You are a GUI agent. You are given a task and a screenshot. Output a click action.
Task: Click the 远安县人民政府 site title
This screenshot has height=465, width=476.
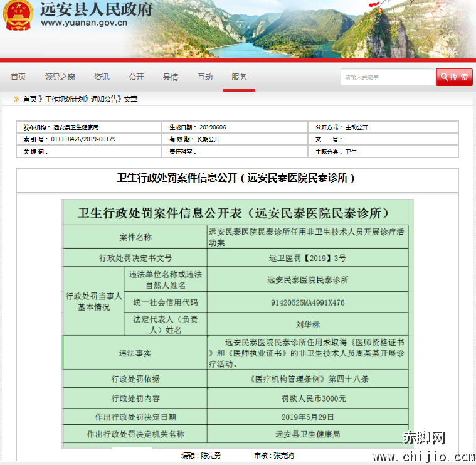pos(96,9)
